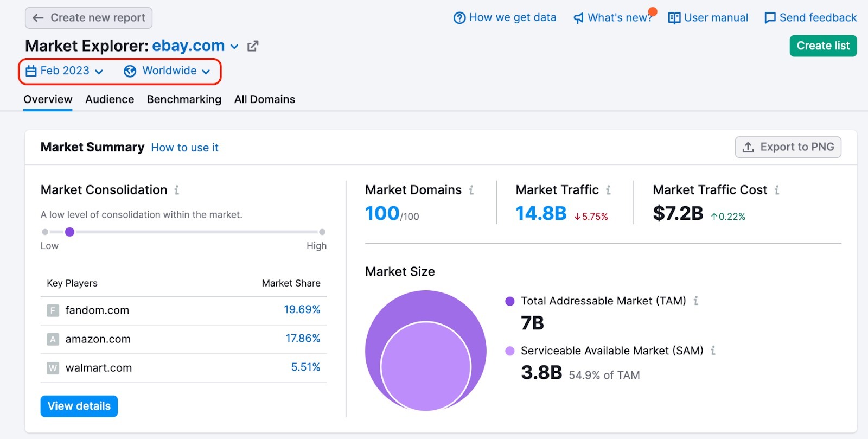Click the 100 Market Domains value
Viewport: 868px width, 439px height.
[382, 213]
